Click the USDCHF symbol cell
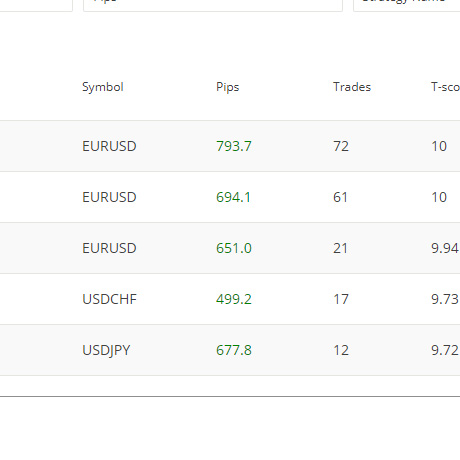 point(109,299)
